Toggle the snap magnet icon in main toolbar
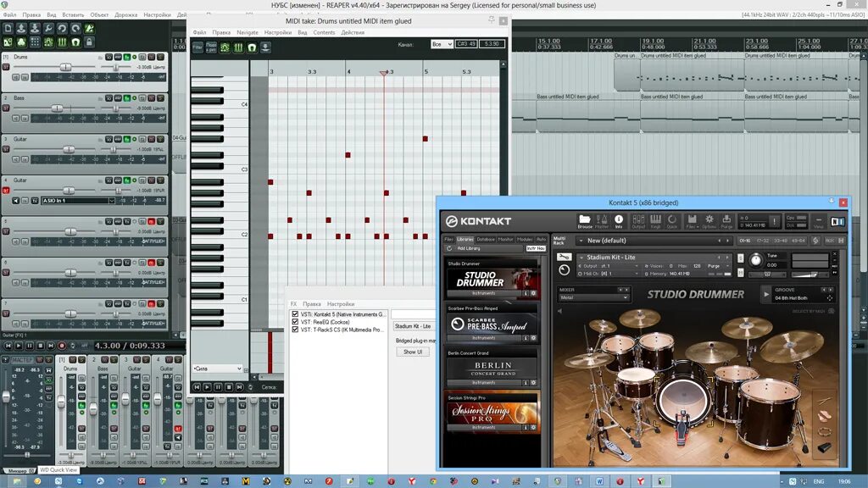Screen dimensions: 868x488 point(75,42)
